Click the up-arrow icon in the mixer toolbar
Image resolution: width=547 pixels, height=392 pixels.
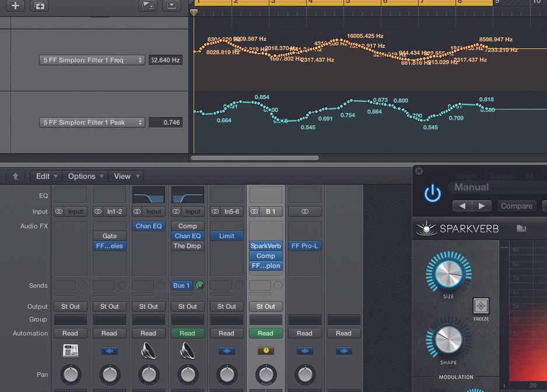(15, 176)
